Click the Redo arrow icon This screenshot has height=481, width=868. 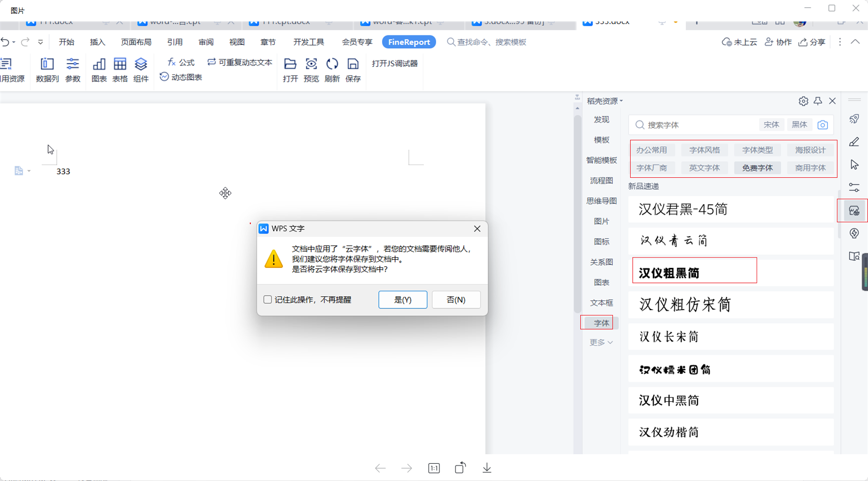pos(25,42)
